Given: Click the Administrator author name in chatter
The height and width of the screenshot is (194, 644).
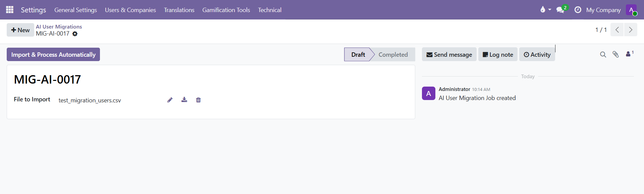Looking at the screenshot, I should pos(454,89).
